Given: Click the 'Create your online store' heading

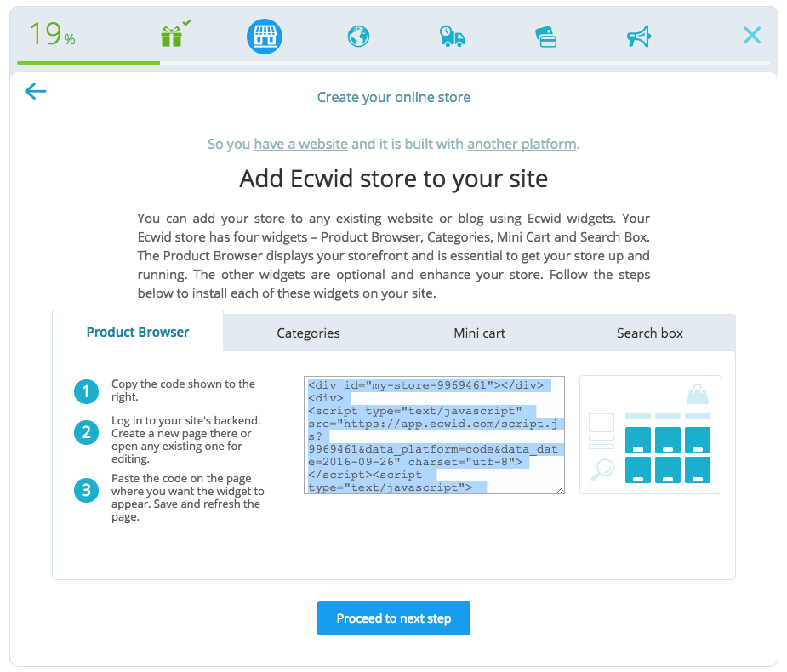Looking at the screenshot, I should 393,97.
